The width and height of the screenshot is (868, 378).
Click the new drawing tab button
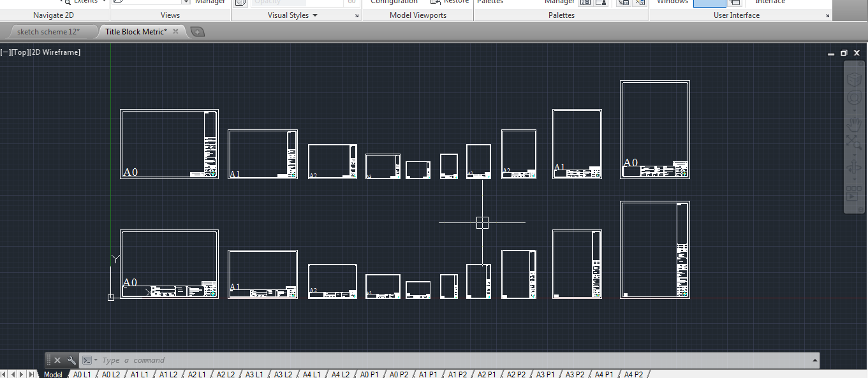click(197, 31)
